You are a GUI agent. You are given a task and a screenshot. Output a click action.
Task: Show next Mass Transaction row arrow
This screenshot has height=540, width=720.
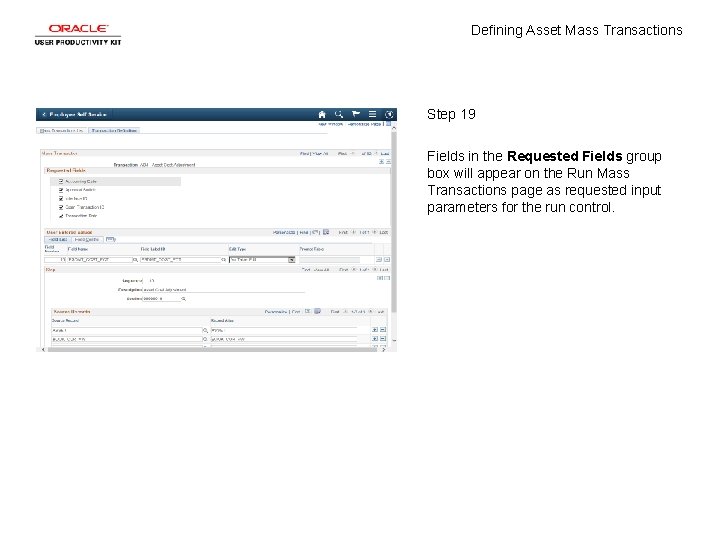376,154
